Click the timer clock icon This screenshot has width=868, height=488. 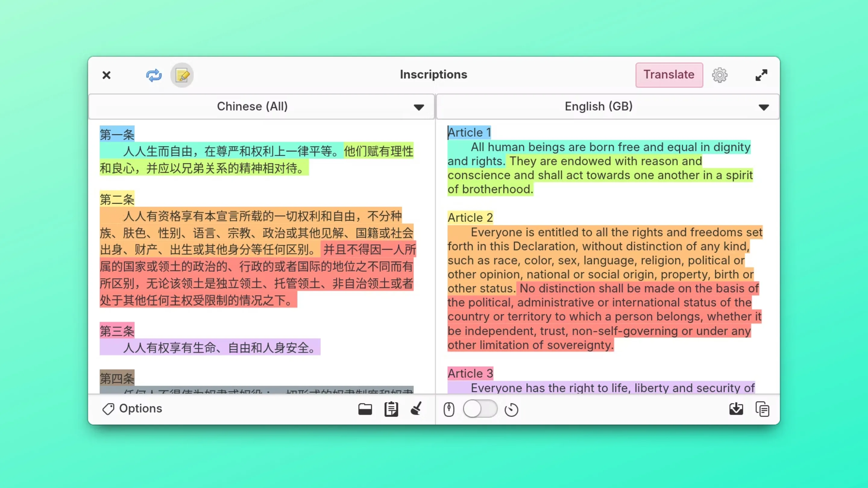click(x=511, y=410)
